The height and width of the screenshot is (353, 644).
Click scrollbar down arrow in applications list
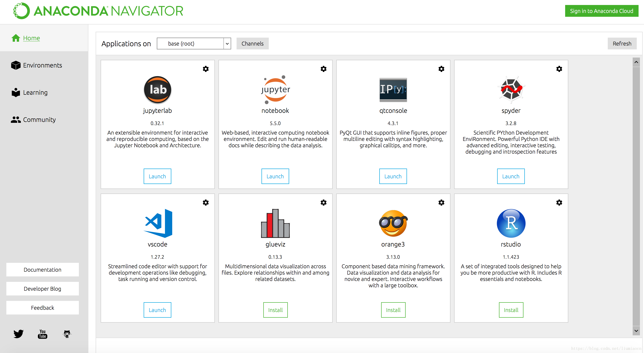636,331
